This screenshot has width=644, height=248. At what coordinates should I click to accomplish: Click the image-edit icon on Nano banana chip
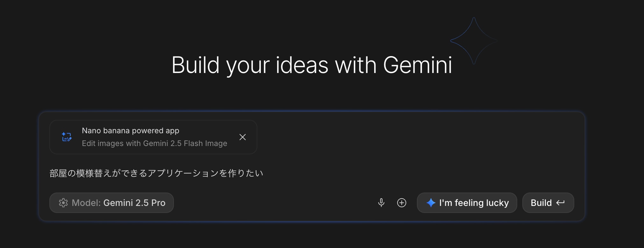(67, 137)
